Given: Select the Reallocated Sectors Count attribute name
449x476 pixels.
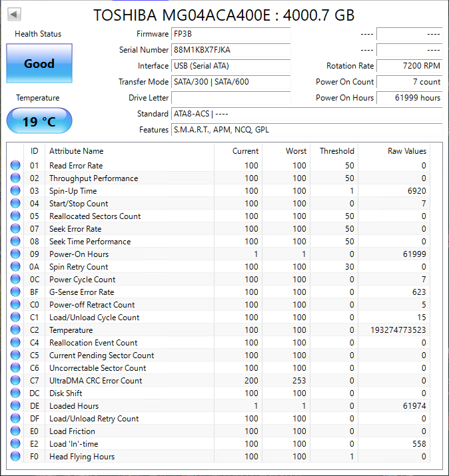Looking at the screenshot, I should pyautogui.click(x=95, y=216).
